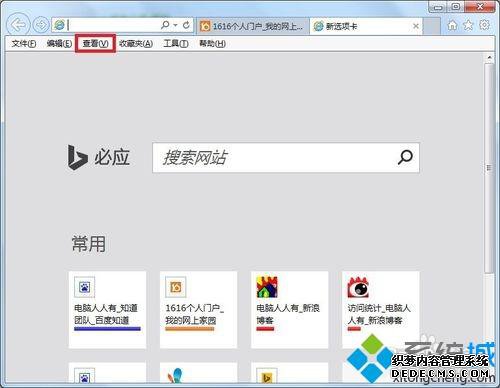This screenshot has width=500, height=388.
Task: Close the 新选项卡 tab with its X
Action: (416, 26)
